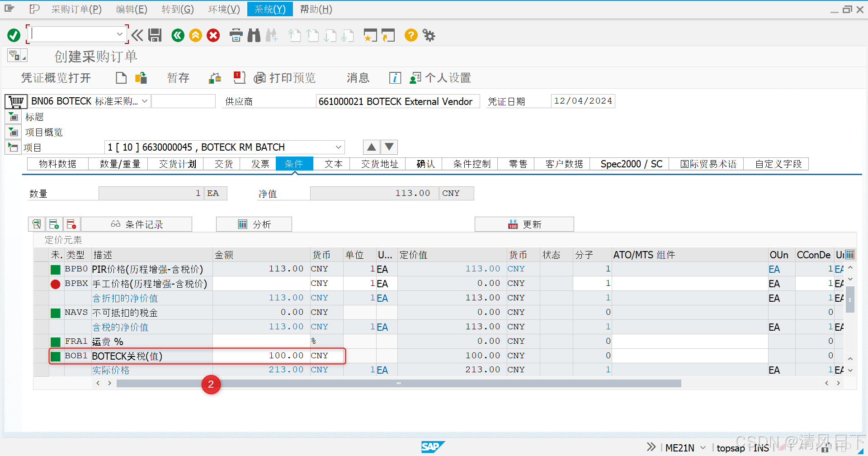Click the 条件记录 button
This screenshot has height=456, width=868.
coord(137,224)
